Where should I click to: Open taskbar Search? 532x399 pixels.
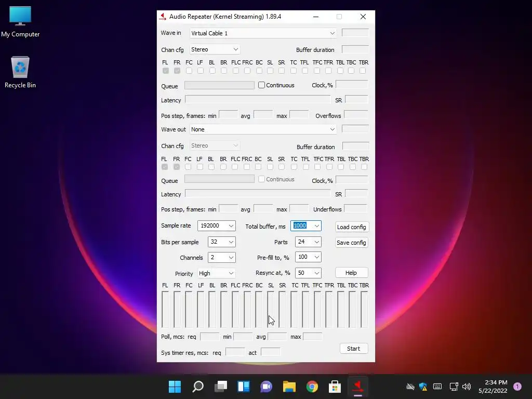point(198,387)
